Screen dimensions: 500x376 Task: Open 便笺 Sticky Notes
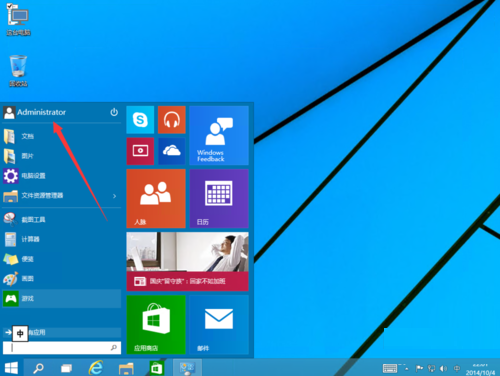(x=61, y=259)
